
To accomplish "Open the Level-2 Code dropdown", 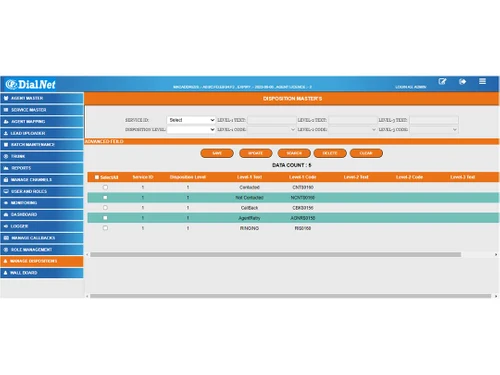I will 352,129.
